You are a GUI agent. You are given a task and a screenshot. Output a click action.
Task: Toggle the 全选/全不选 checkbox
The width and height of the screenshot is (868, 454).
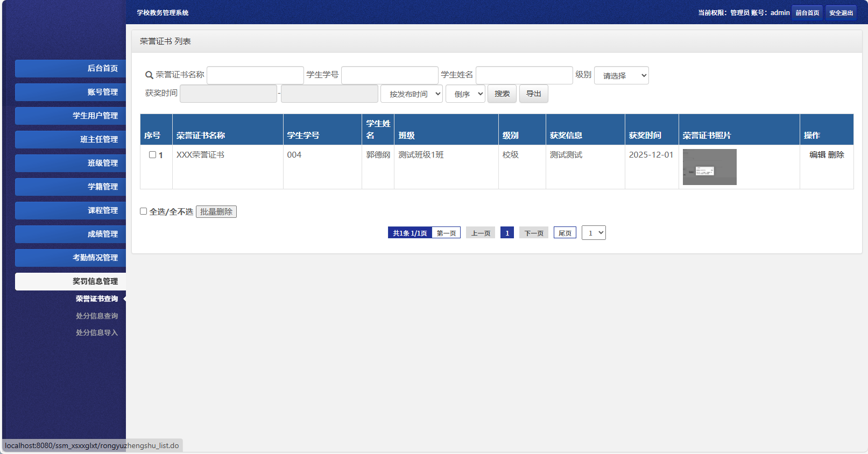point(144,211)
